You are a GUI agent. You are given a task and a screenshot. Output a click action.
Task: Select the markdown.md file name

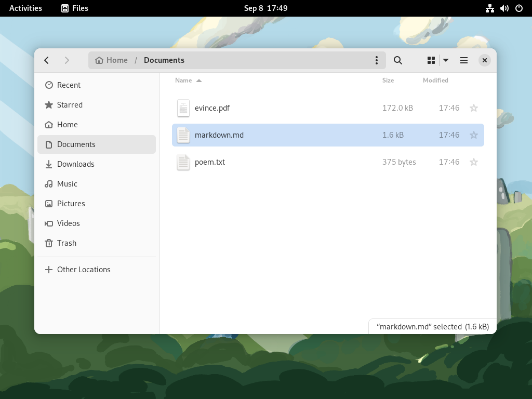(219, 135)
